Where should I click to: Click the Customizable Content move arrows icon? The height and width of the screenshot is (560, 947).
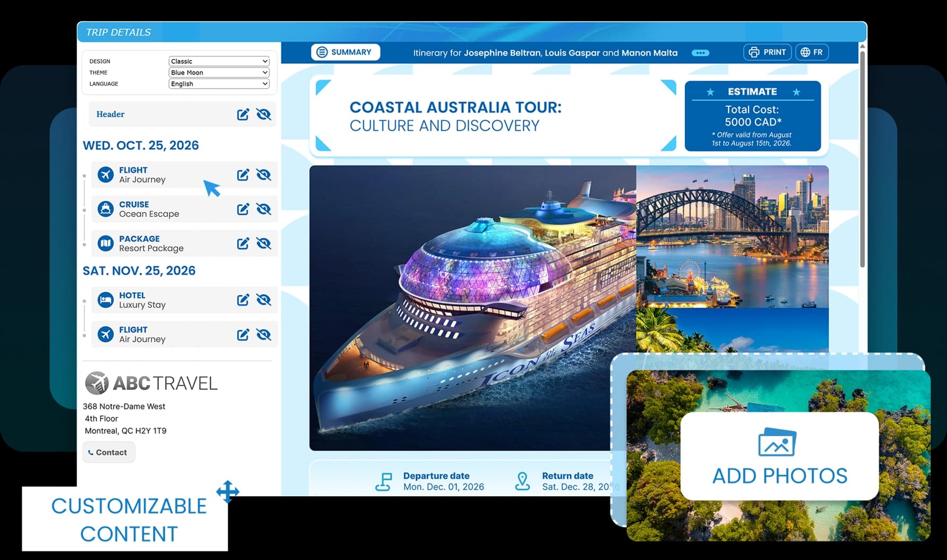228,491
